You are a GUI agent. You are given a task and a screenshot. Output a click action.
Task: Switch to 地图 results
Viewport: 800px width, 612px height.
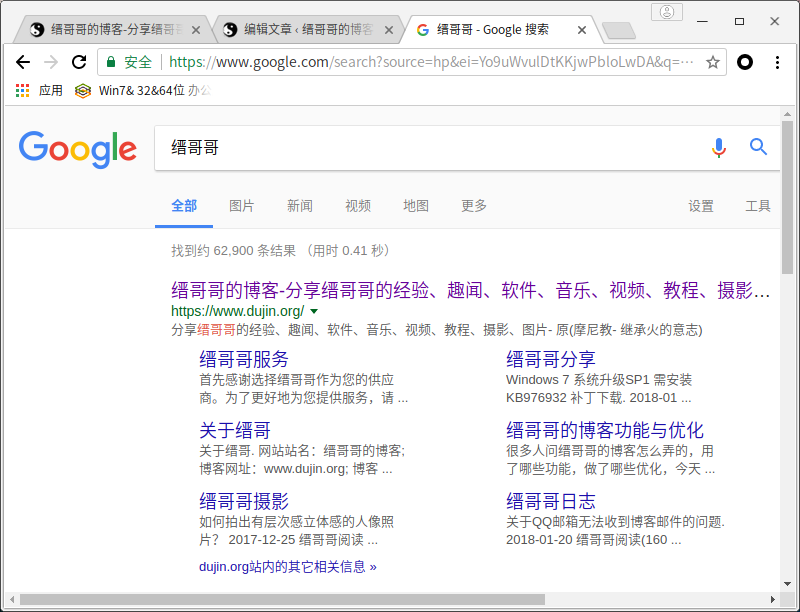click(x=416, y=206)
